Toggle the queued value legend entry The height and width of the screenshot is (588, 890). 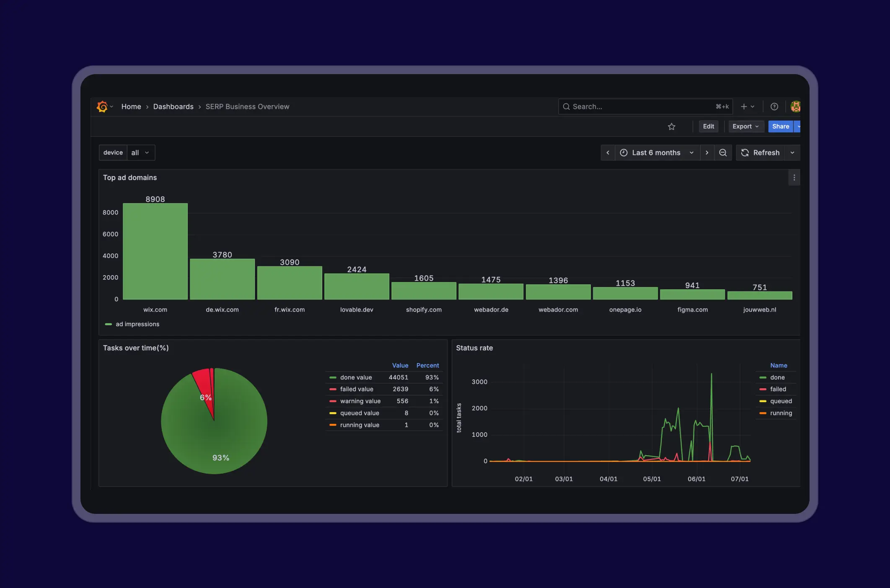tap(360, 413)
